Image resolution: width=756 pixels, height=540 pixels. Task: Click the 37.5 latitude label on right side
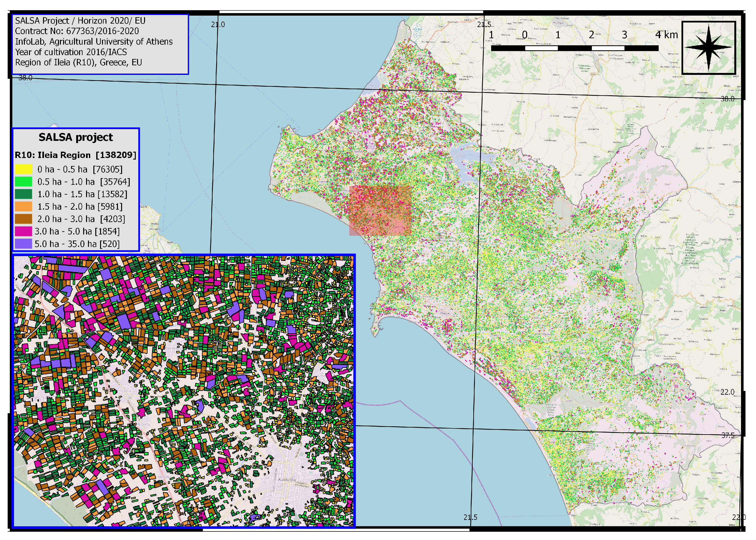click(728, 436)
